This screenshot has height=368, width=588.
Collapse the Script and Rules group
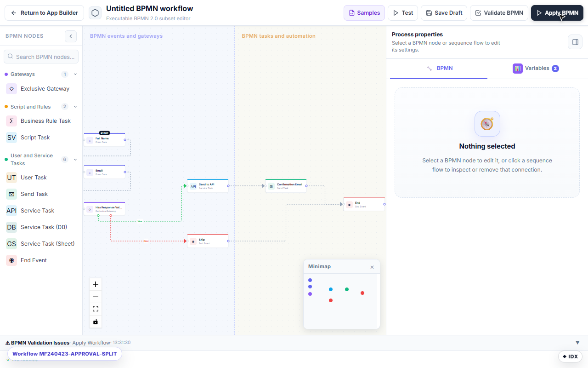[75, 107]
